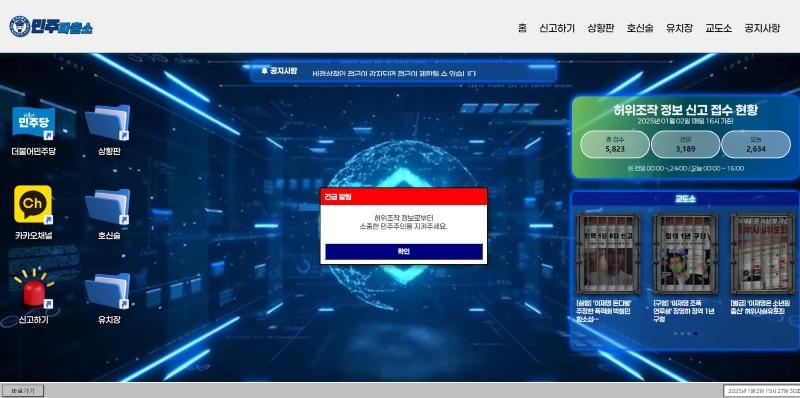Click the 민주파출소 logo in header
The height and width of the screenshot is (398, 800).
pyautogui.click(x=51, y=26)
